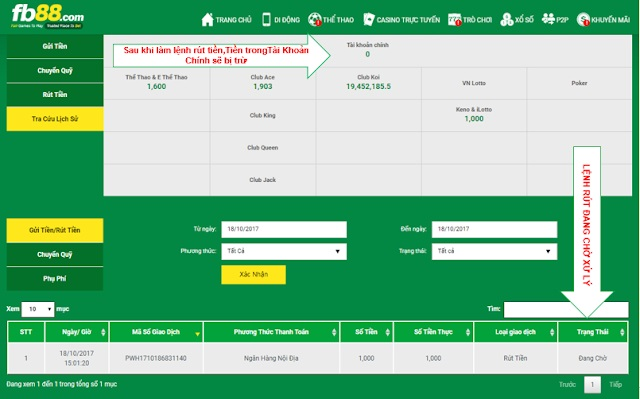Open the Trạng thái dropdown
Screen dimensions: 640x399
tap(494, 251)
